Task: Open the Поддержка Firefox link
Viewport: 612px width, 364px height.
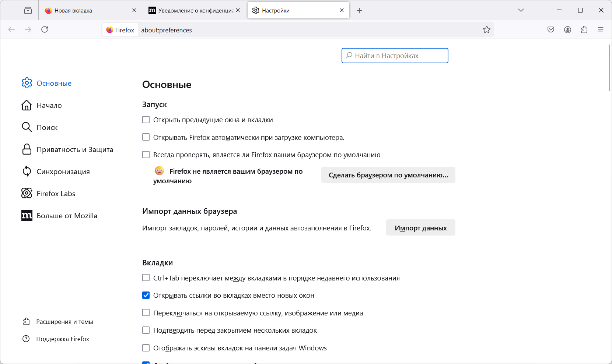Action: [x=62, y=339]
